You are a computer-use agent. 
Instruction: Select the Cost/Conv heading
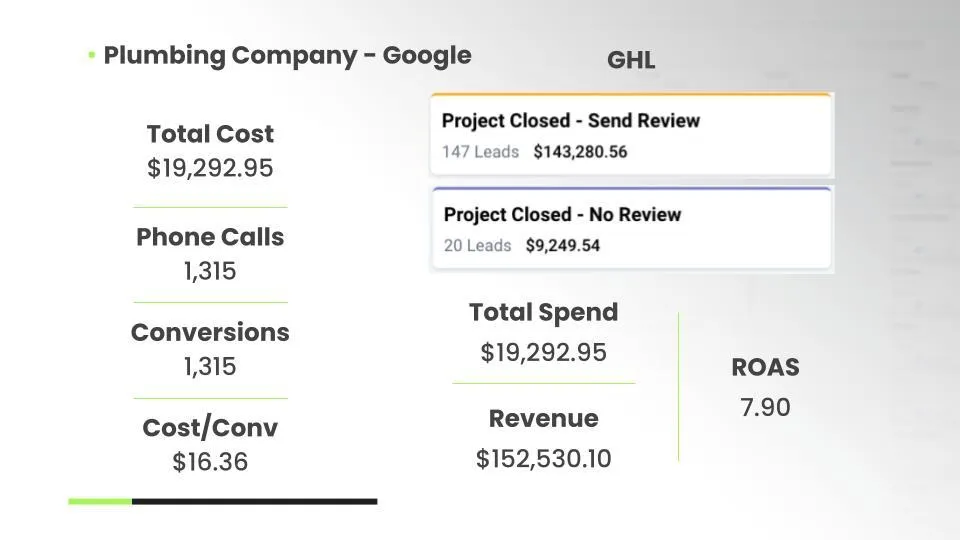point(210,428)
